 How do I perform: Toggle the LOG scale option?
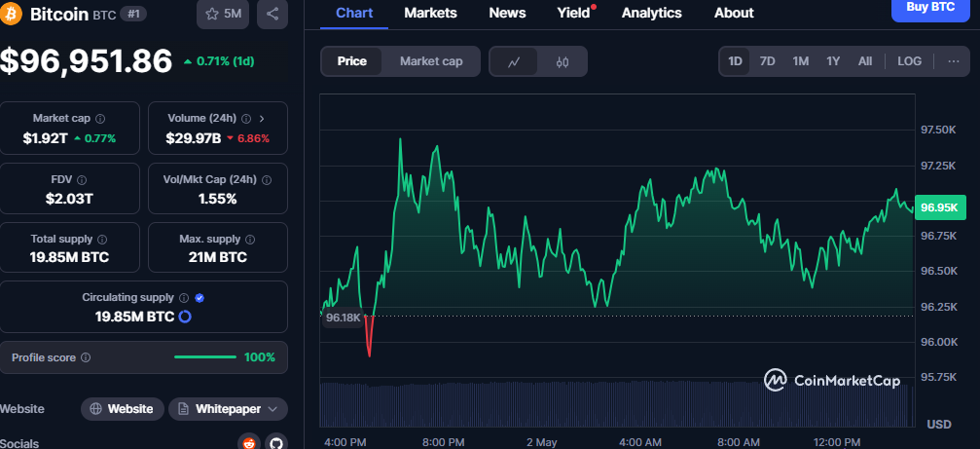(909, 61)
